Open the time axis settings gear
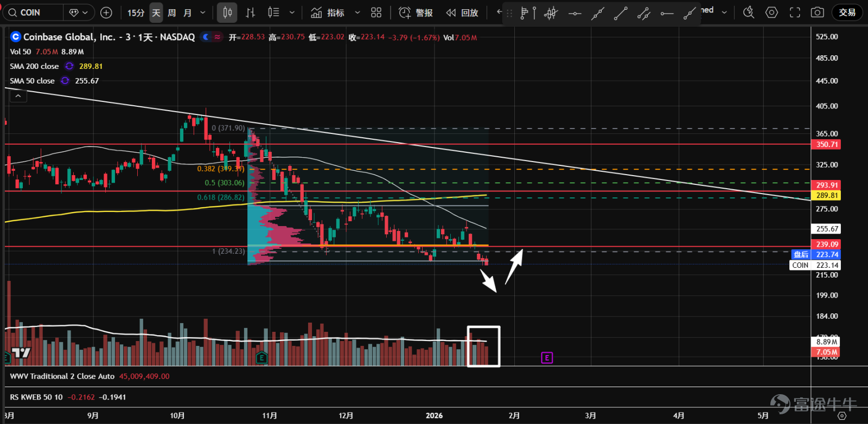The width and height of the screenshot is (868, 424). tap(842, 416)
